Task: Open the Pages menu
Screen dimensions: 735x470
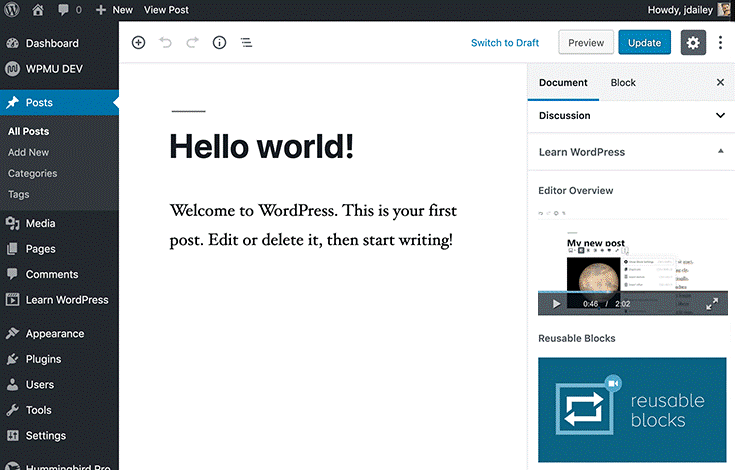Action: tap(59, 249)
